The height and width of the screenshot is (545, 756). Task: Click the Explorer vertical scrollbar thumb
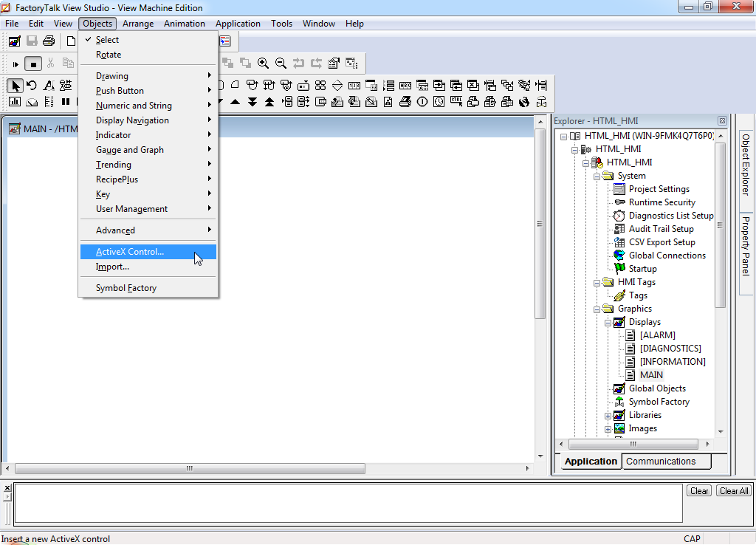click(x=721, y=225)
